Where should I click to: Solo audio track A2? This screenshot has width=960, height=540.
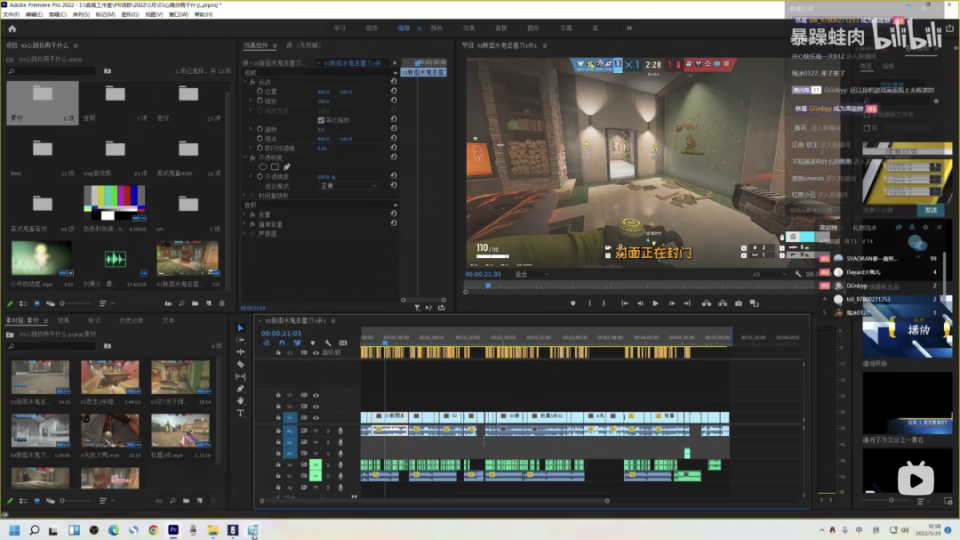328,442
